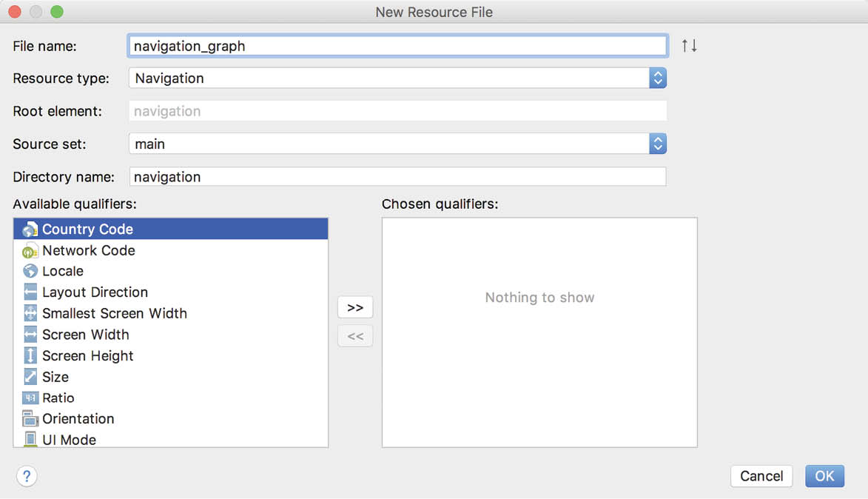Image resolution: width=868 pixels, height=499 pixels.
Task: Select the Locale qualifier row
Action: click(x=170, y=272)
